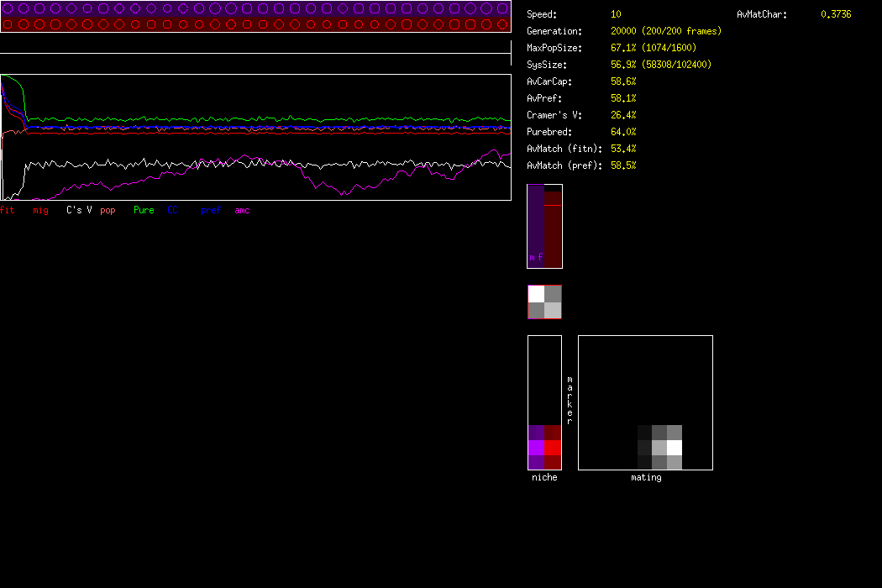This screenshot has height=588, width=882.
Task: Pick the bright purple cell in niche panel
Action: pos(536,448)
